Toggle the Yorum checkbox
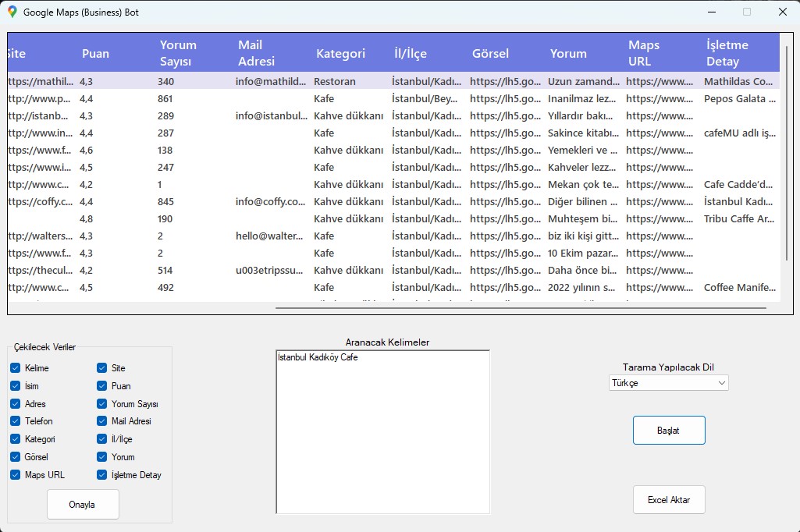This screenshot has height=532, width=800. point(102,456)
